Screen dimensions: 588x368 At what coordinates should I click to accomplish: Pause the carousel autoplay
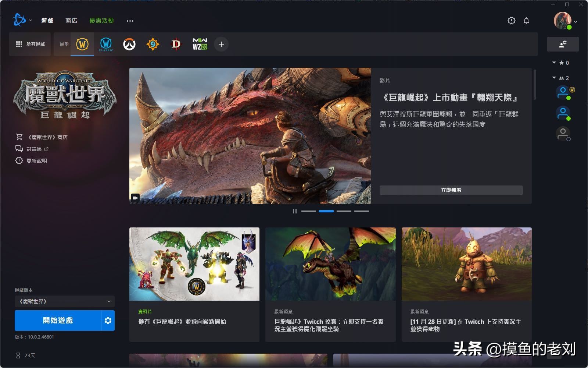[294, 211]
